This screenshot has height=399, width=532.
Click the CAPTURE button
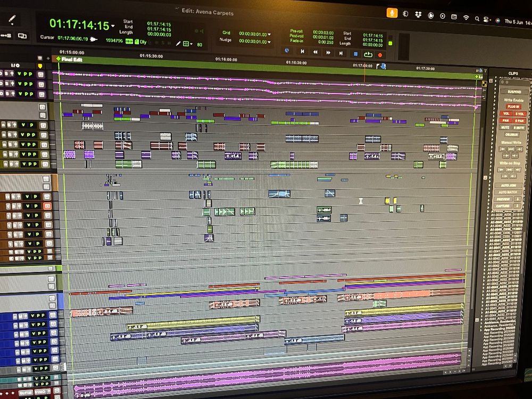503,206
